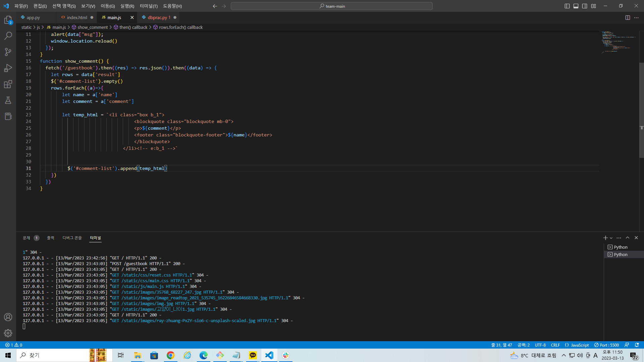Open terminal panel More Actions ellipsis
Viewport: 644px width, 362px height.
pyautogui.click(x=619, y=238)
